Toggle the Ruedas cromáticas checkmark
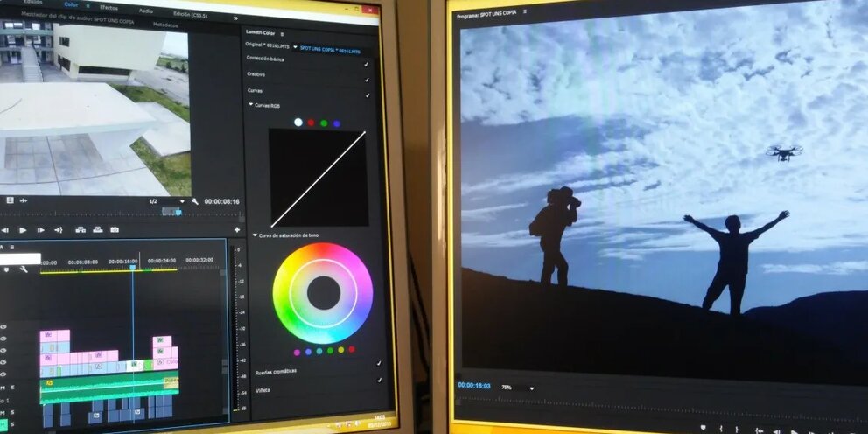 pos(379,363)
